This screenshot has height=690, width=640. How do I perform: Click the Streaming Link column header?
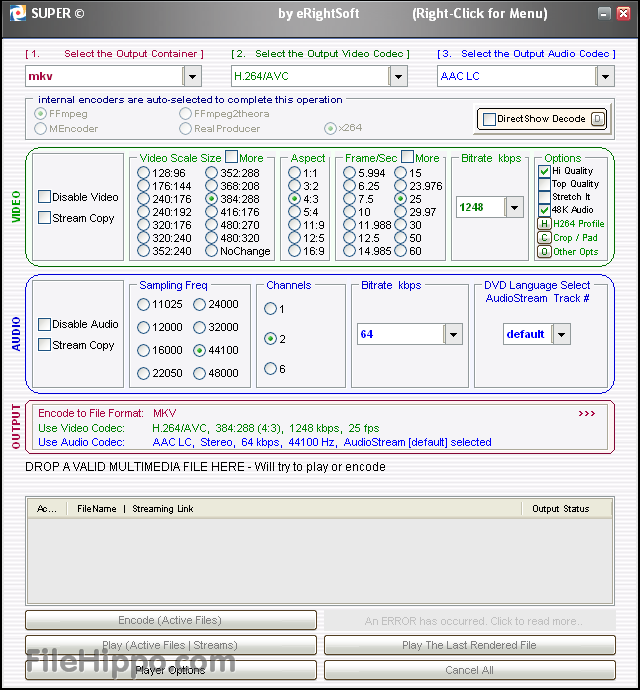point(163,509)
